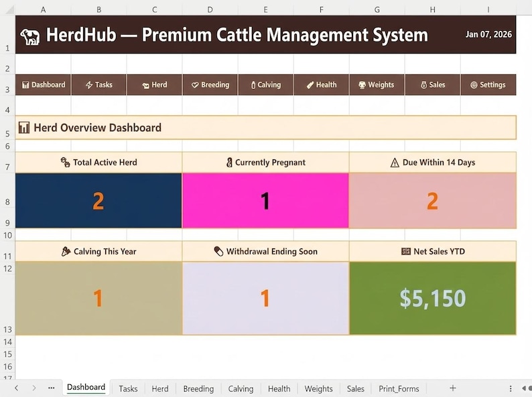Click the horizontal scrollbar left arrow
The height and width of the screenshot is (397, 532).
(524, 388)
